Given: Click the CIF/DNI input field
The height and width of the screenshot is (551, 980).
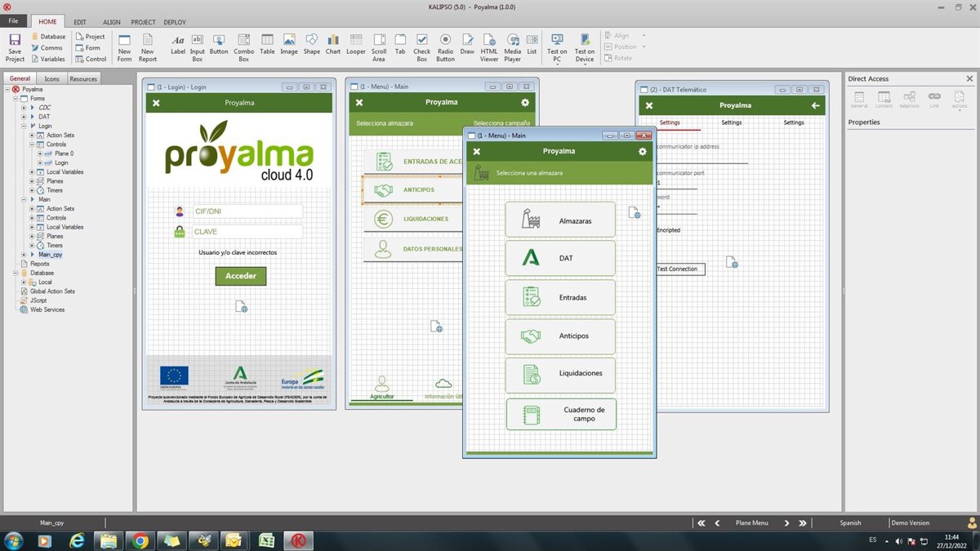Looking at the screenshot, I should pos(247,211).
